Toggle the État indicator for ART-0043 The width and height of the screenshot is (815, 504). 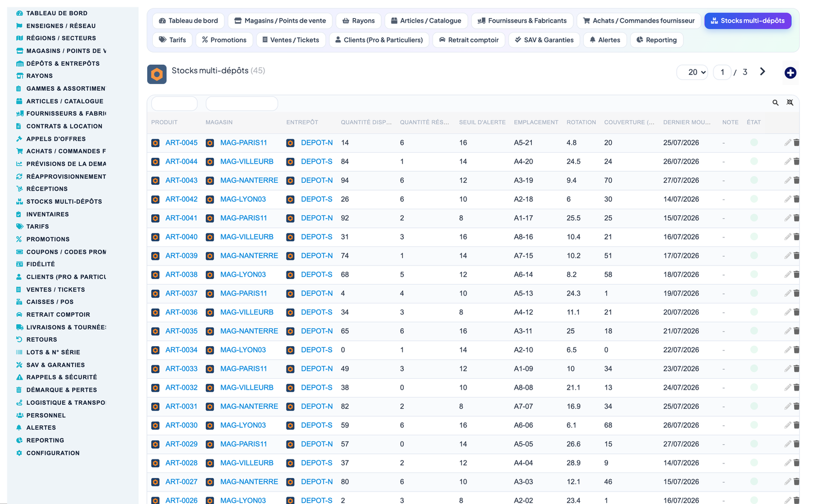click(x=754, y=180)
